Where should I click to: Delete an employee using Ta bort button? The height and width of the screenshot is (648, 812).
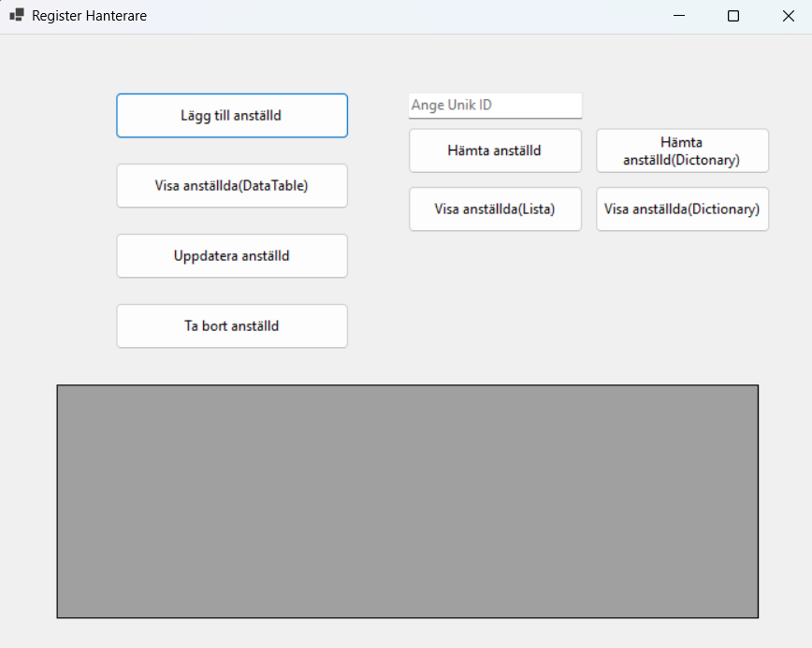click(231, 326)
